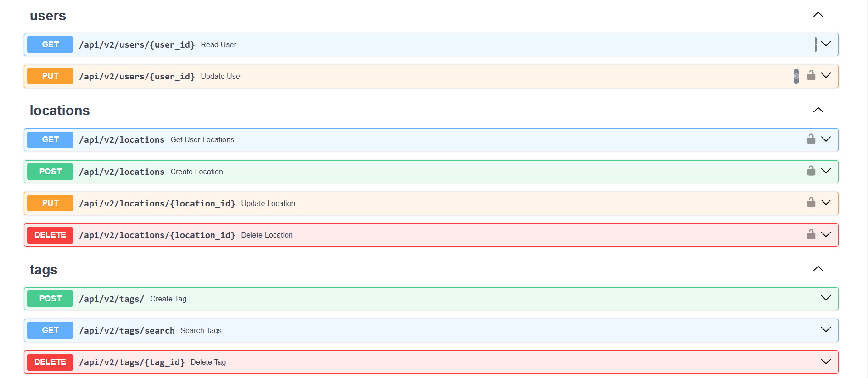Viewport: 868px width, 378px height.
Task: Expand the Delete Tag chevron
Action: point(826,362)
